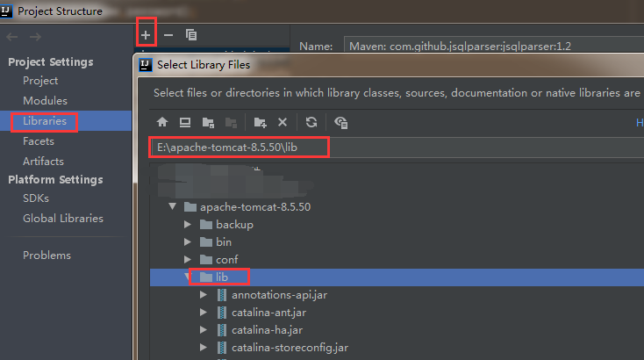Viewport: 644px width, 360px height.
Task: Select the conf folder name
Action: pos(226,260)
